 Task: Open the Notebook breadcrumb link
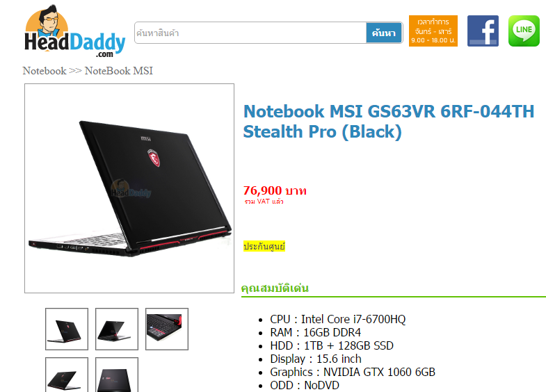point(45,71)
